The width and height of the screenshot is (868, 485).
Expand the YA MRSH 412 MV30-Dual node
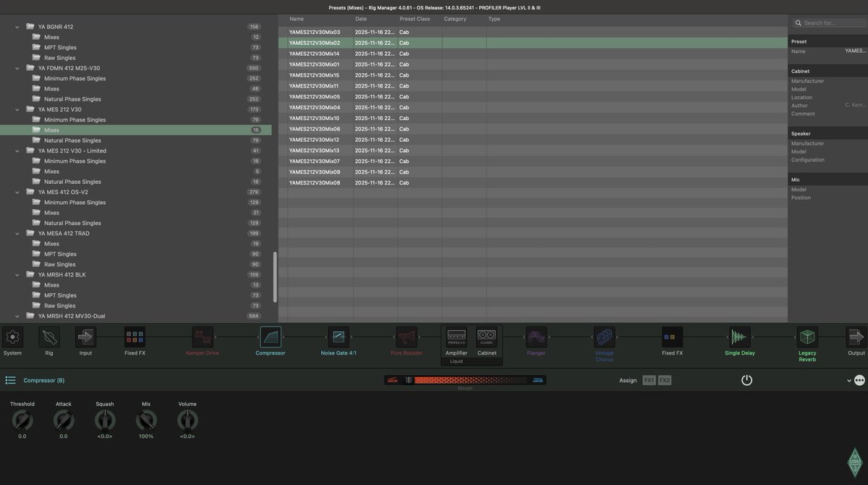pyautogui.click(x=17, y=316)
